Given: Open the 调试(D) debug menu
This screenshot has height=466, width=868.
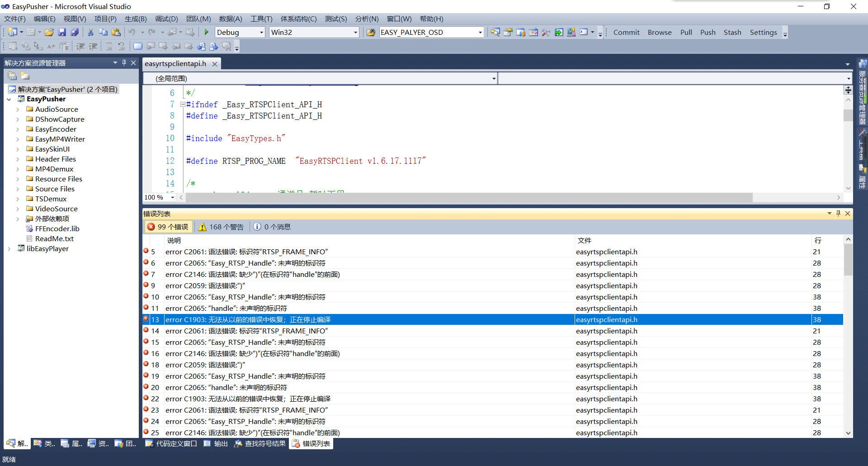Looking at the screenshot, I should point(166,19).
